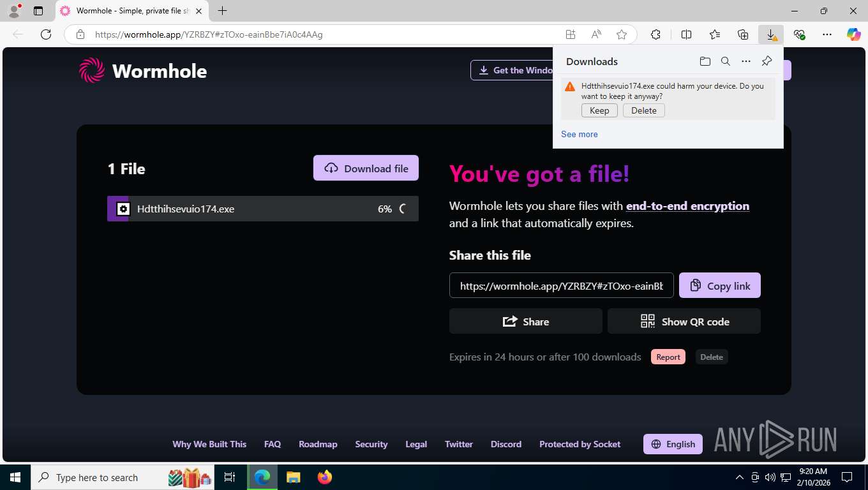Open the Favorites list icon
Viewport: 868px width, 490px height.
(x=715, y=34)
